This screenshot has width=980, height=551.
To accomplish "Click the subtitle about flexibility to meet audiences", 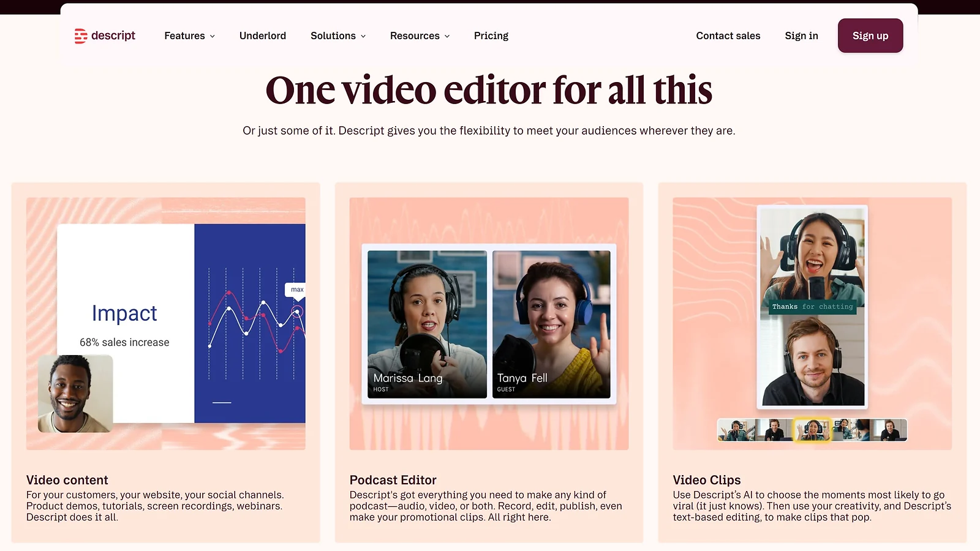I will tap(489, 130).
